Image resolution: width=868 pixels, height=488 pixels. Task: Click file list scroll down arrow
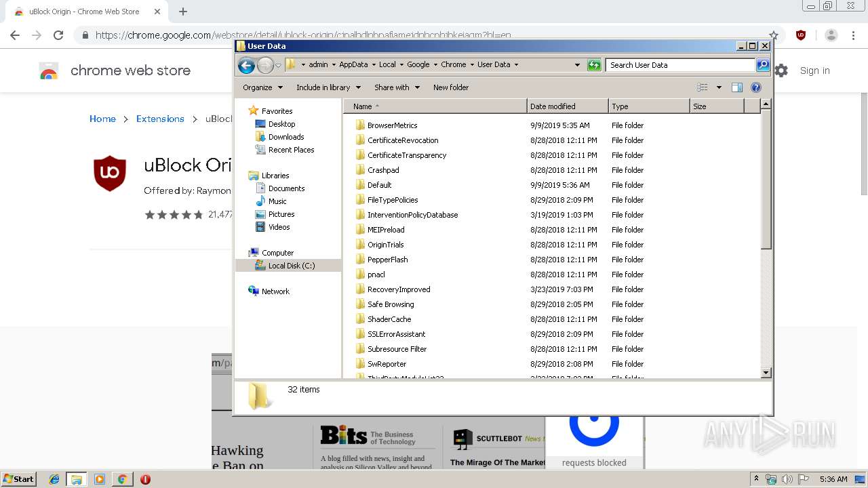pos(766,372)
